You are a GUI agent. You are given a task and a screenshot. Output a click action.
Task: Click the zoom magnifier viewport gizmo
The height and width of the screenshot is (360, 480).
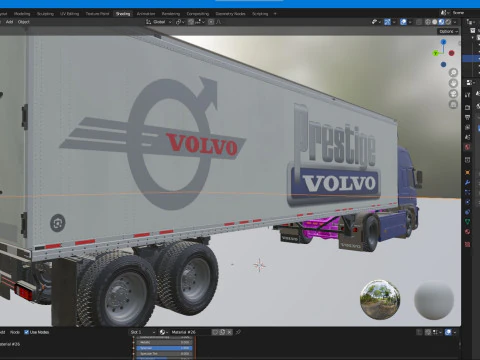[x=453, y=72]
